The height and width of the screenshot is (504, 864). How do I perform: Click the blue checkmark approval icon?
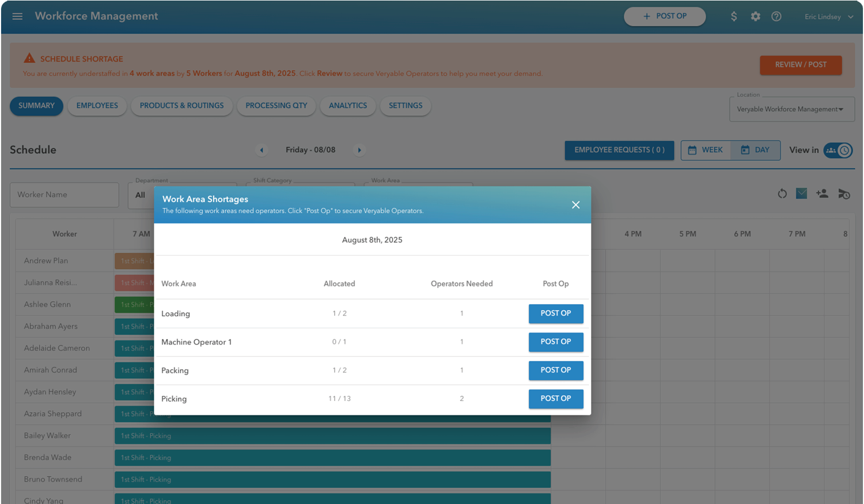[801, 194]
